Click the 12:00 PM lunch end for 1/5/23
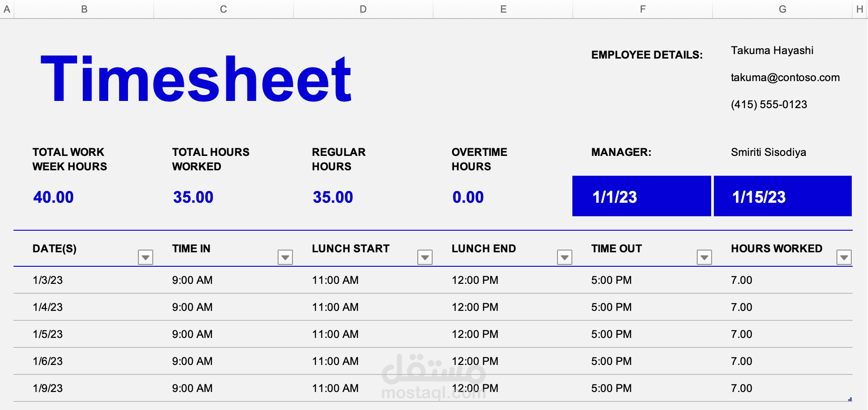The image size is (868, 410). click(x=475, y=334)
